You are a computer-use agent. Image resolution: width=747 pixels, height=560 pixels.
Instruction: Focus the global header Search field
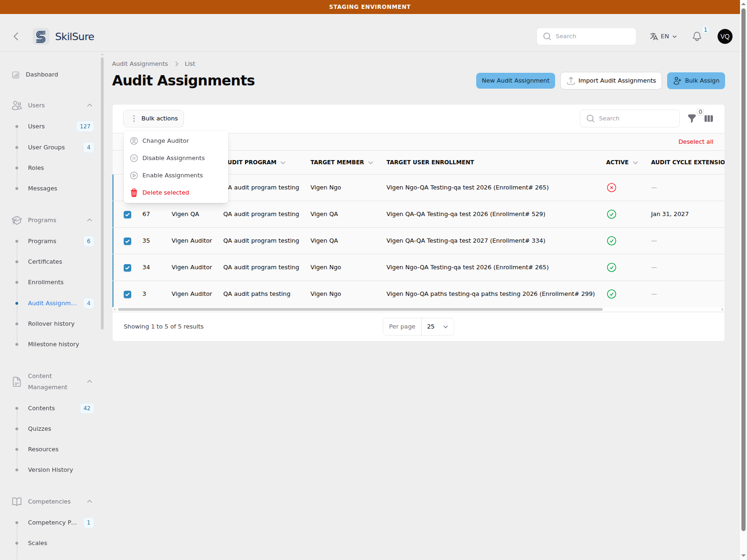(x=586, y=36)
